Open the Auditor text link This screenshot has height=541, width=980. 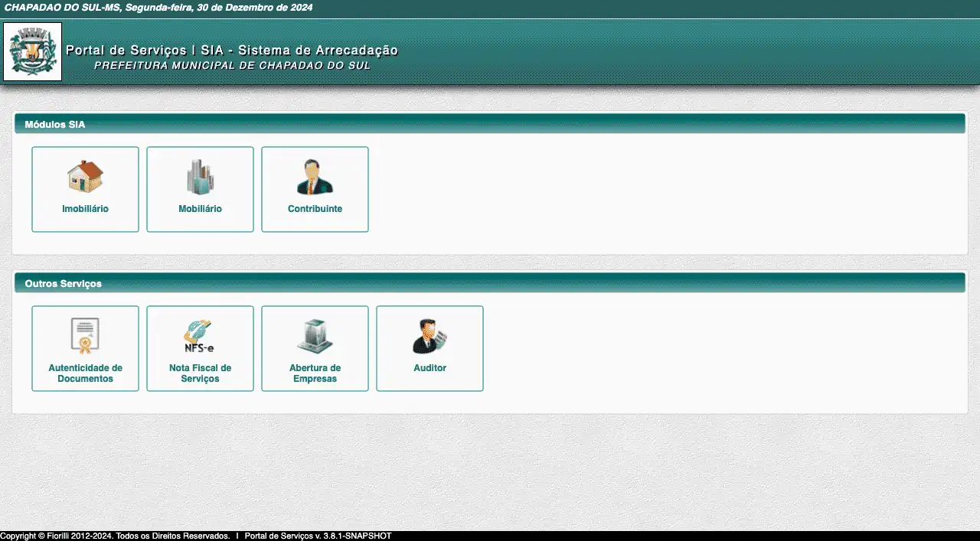[430, 368]
